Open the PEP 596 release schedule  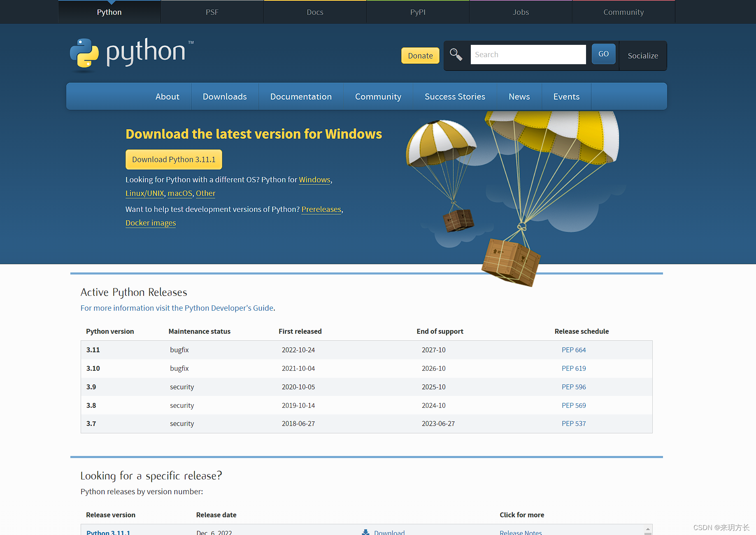tap(574, 387)
